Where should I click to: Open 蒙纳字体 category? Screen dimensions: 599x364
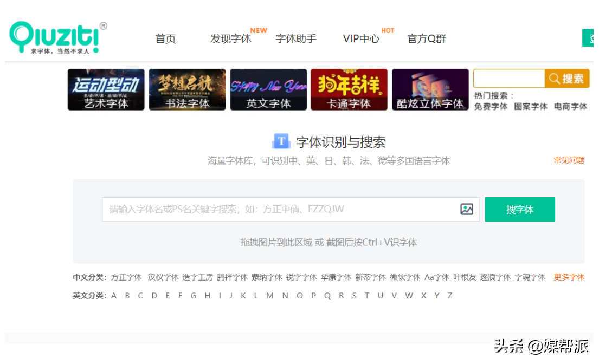pos(267,277)
